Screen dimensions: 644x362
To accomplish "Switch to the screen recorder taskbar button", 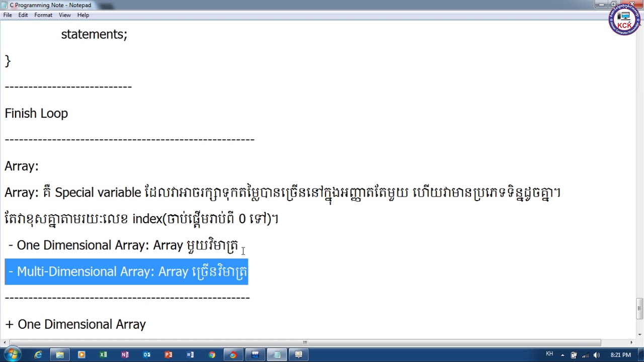I will pyautogui.click(x=298, y=355).
